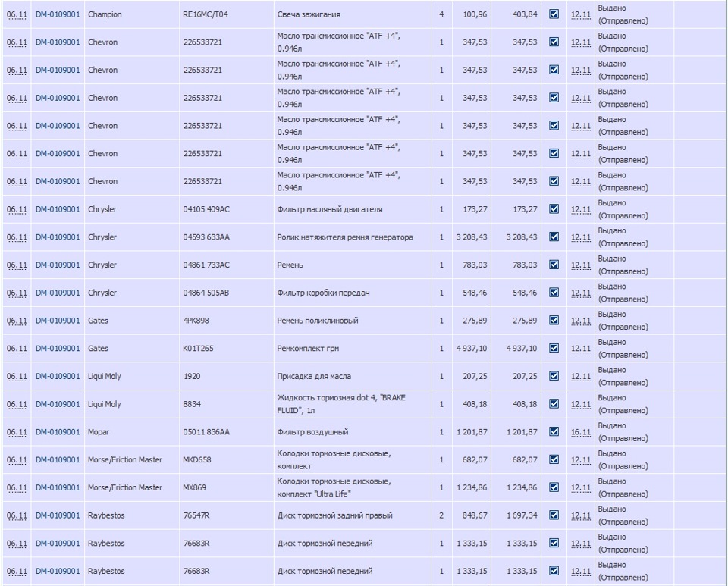Toggle the checkbox in the 04593 633AA row
728x586 pixels.
pos(554,237)
